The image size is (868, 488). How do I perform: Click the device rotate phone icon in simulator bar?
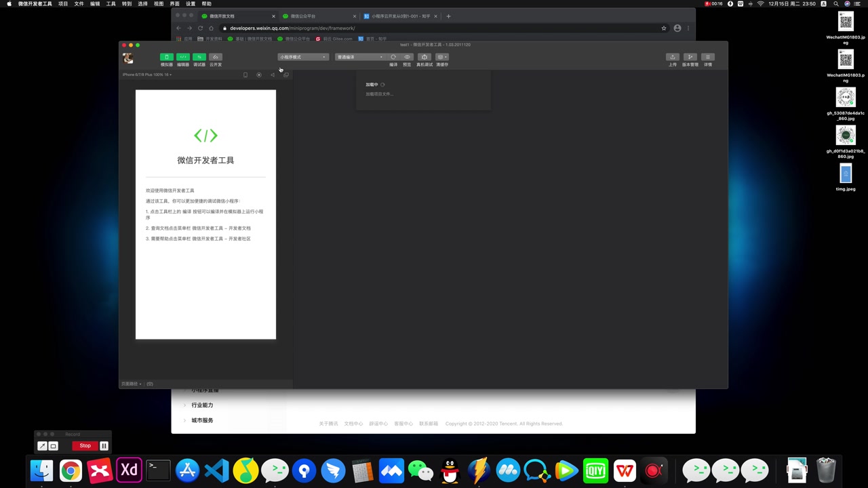click(245, 75)
